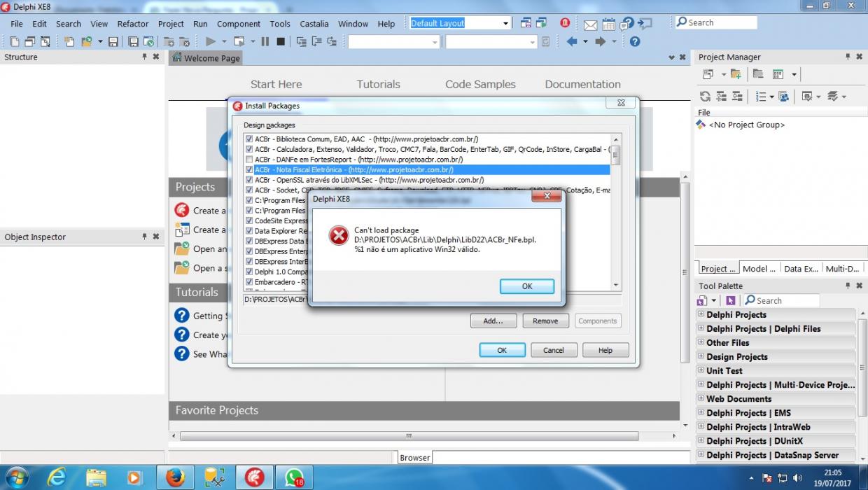Screen dimensions: 868x490
Task: Click the IDE Insight Search field
Action: (x=715, y=22)
